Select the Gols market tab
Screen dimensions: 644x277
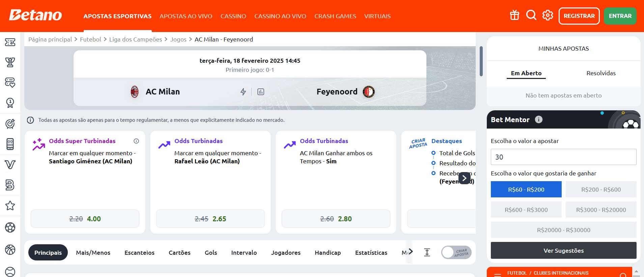tap(211, 252)
